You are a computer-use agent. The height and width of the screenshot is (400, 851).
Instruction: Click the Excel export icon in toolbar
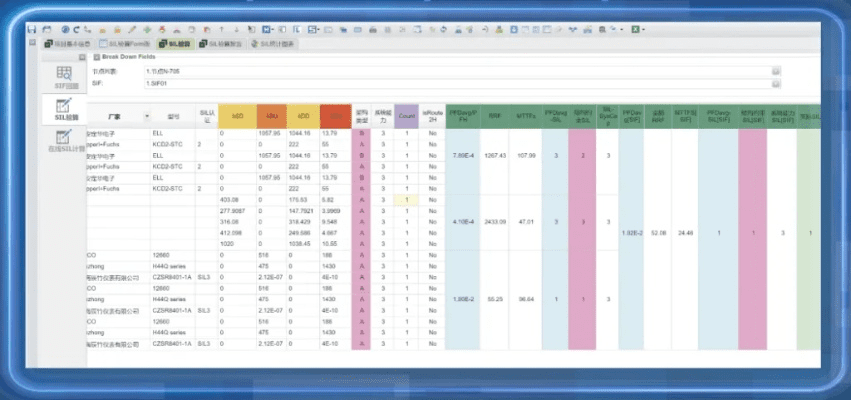click(634, 31)
